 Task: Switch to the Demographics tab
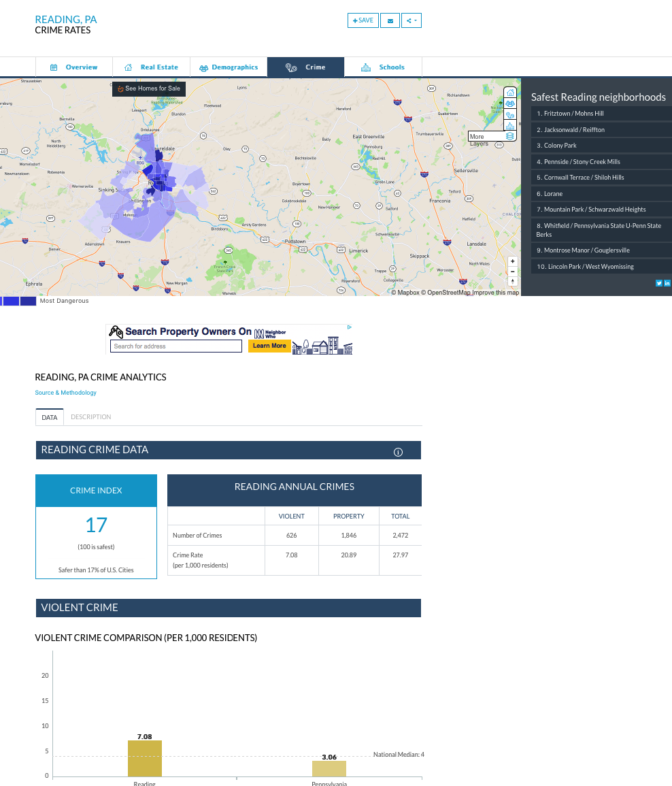tap(229, 67)
